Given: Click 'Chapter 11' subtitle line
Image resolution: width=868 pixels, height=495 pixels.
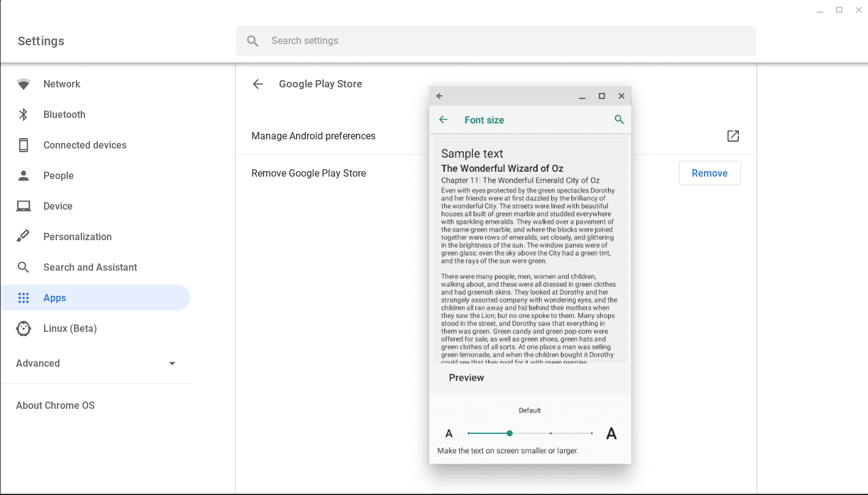Looking at the screenshot, I should pos(520,180).
